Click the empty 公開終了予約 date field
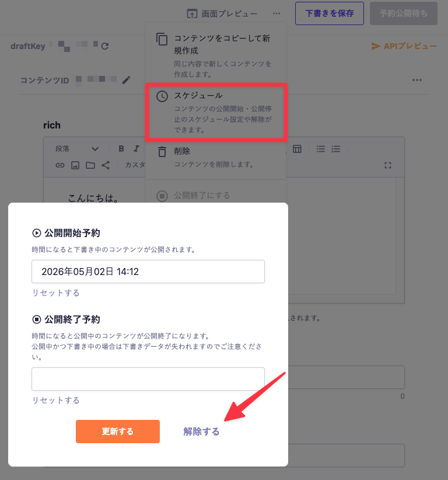Image resolution: width=448 pixels, height=480 pixels. [x=148, y=379]
